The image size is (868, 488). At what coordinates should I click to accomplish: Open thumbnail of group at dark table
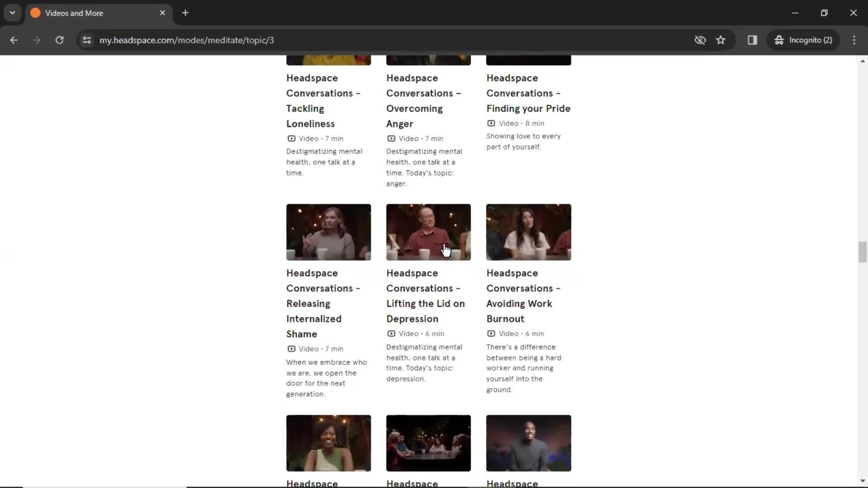429,443
